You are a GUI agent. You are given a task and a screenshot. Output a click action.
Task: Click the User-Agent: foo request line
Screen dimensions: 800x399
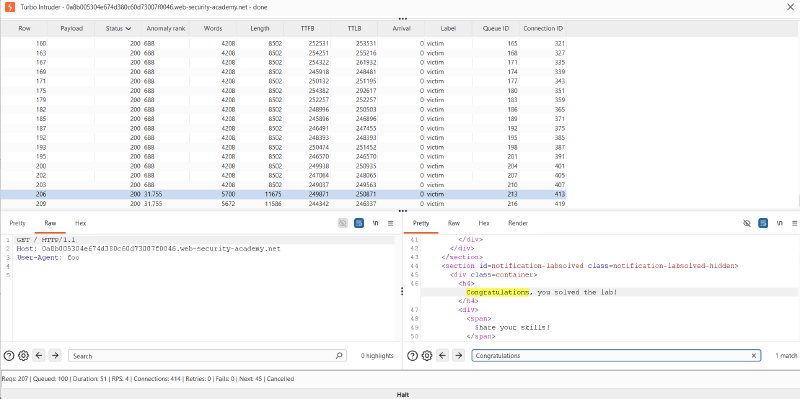click(x=47, y=258)
